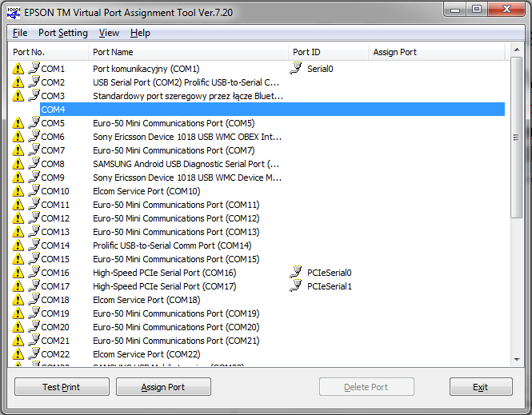Viewport: 532px width, 415px height.
Task: Click the 'Serial0' port ID text
Action: click(x=320, y=69)
